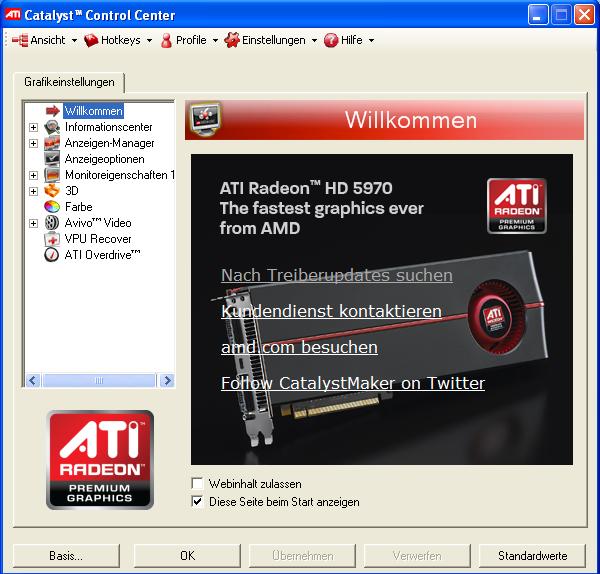Click the tree horizontal scrollbar thumb
The height and width of the screenshot is (574, 600).
click(99, 380)
